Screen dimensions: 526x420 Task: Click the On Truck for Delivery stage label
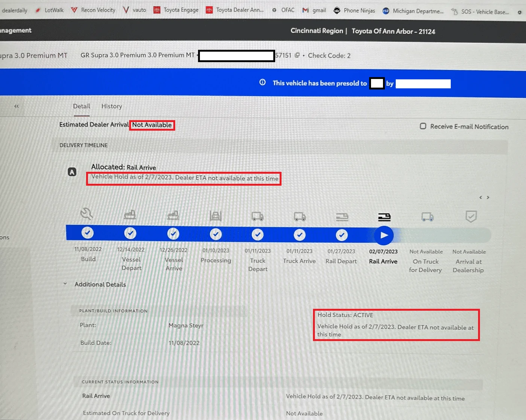tap(426, 266)
